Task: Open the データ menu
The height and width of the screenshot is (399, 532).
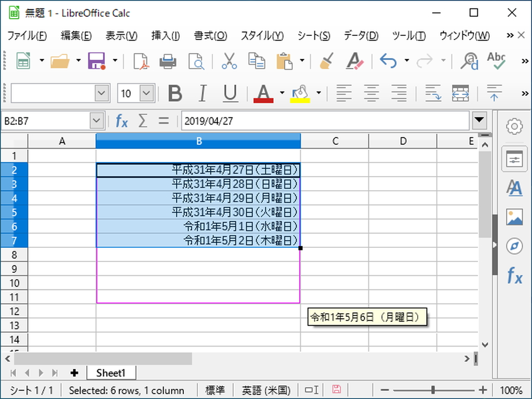Action: (360, 36)
